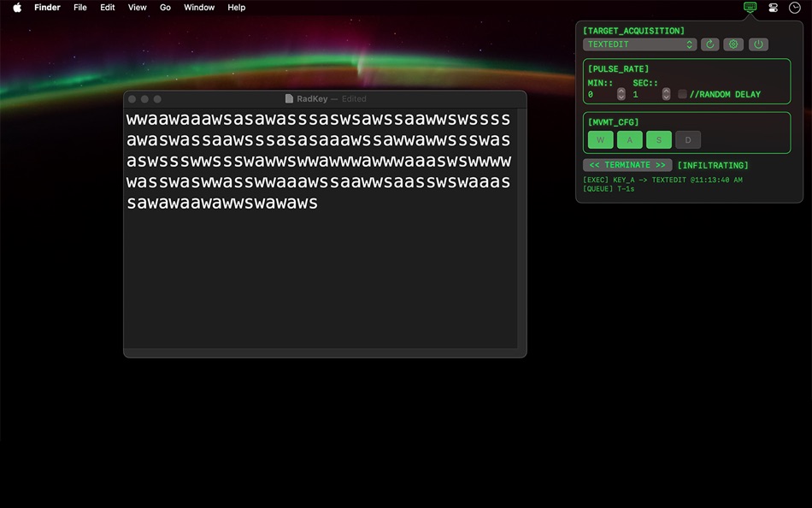Toggle the A key off
Screen dimensions: 812x508
(630, 139)
